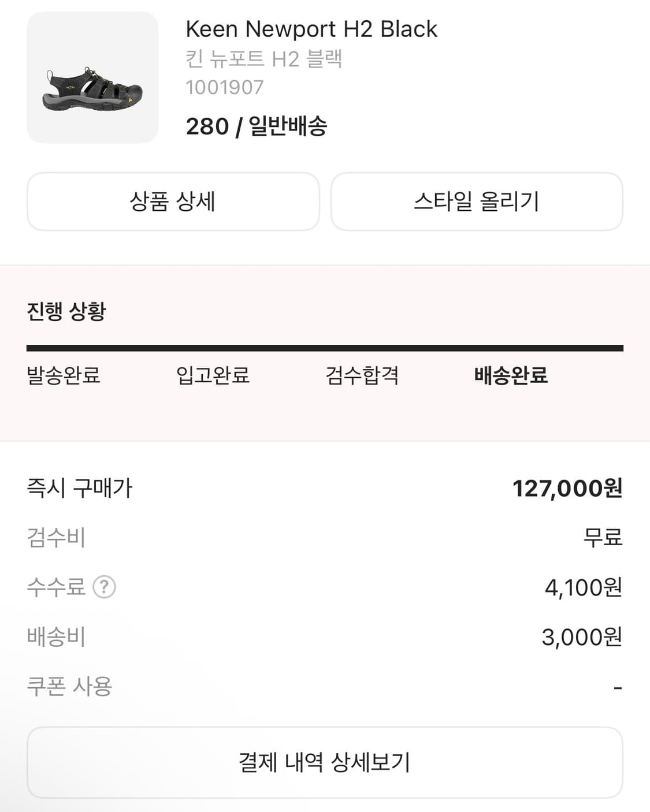This screenshot has height=812, width=650.
Task: Select the 입고완료 progress step
Action: 213,375
